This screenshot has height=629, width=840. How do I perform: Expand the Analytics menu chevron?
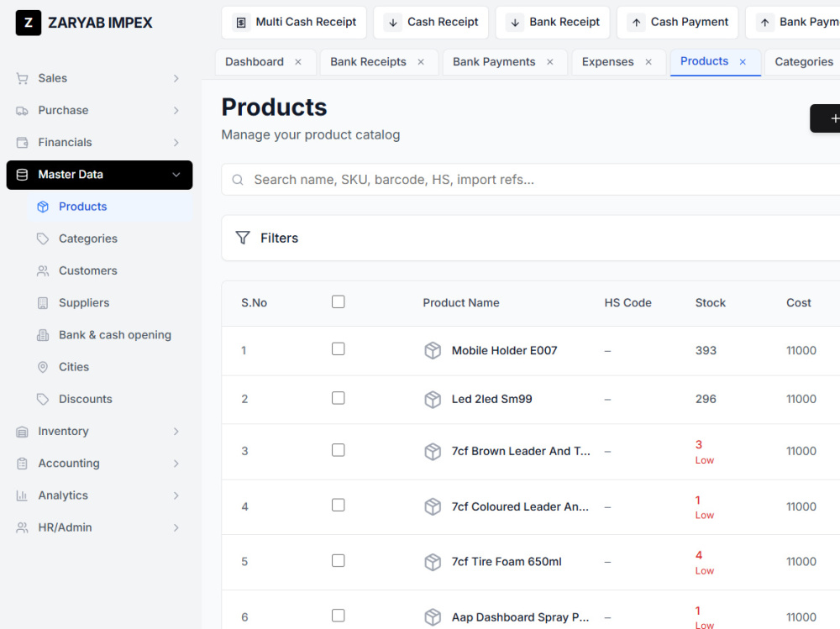pos(176,495)
